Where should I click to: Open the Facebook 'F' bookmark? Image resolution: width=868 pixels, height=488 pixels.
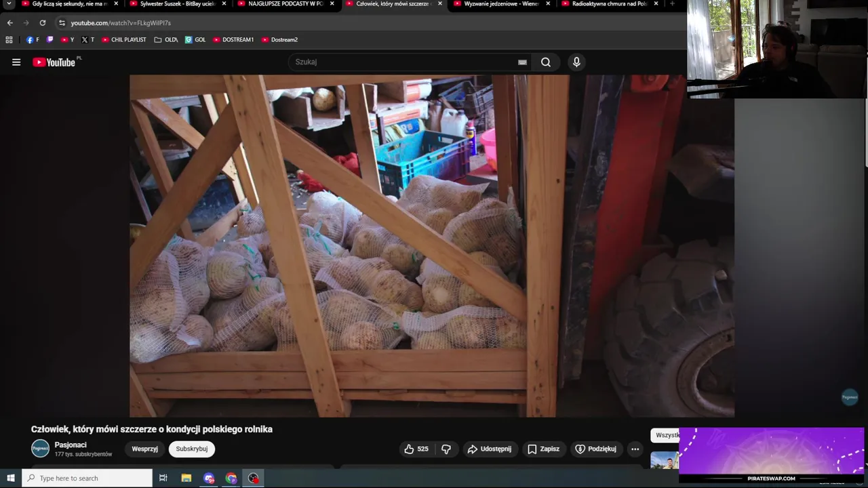click(33, 40)
